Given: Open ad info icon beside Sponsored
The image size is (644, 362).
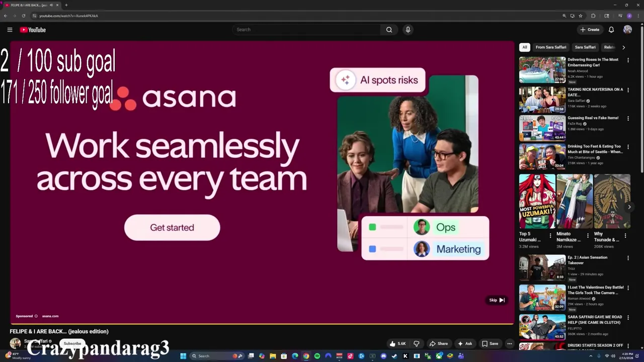Looking at the screenshot, I should pyautogui.click(x=36, y=316).
